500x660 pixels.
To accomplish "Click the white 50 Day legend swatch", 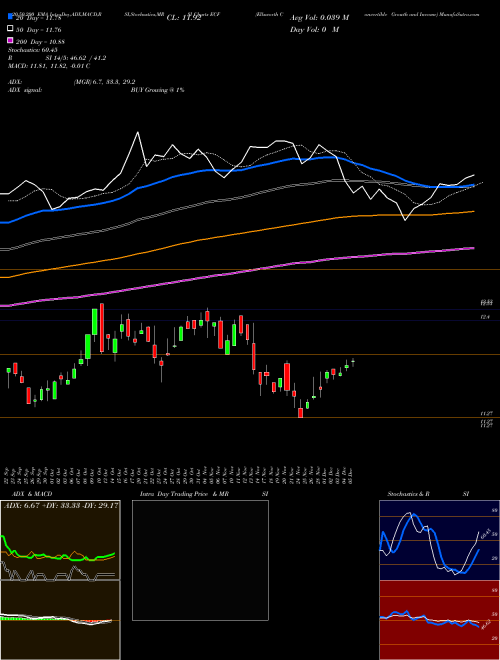I will (11, 29).
